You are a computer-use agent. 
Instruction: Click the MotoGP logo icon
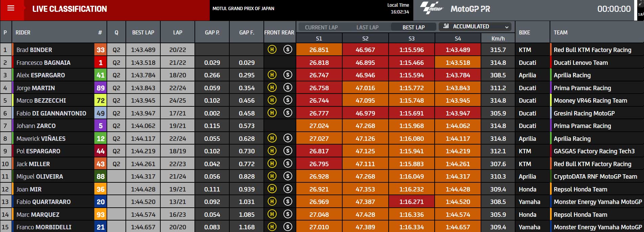click(x=431, y=8)
